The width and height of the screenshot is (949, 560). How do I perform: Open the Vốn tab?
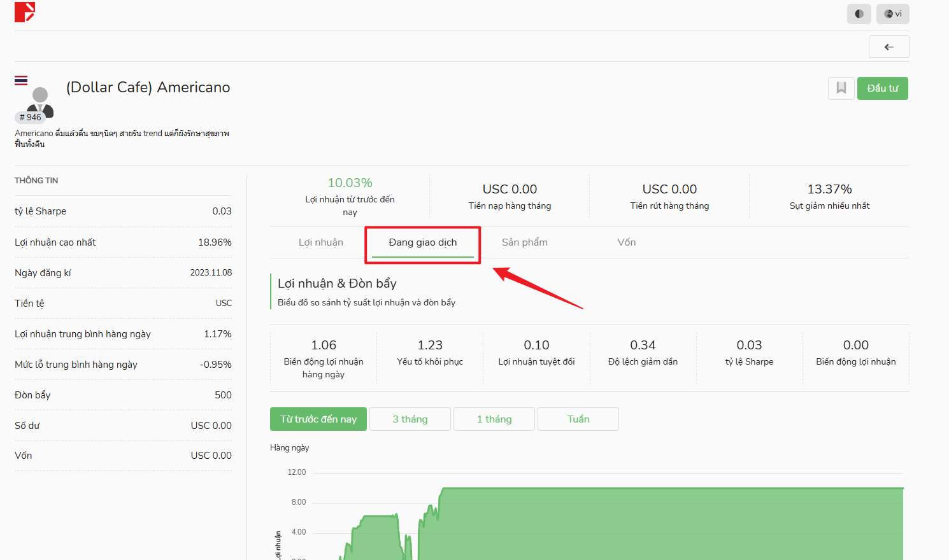point(627,242)
